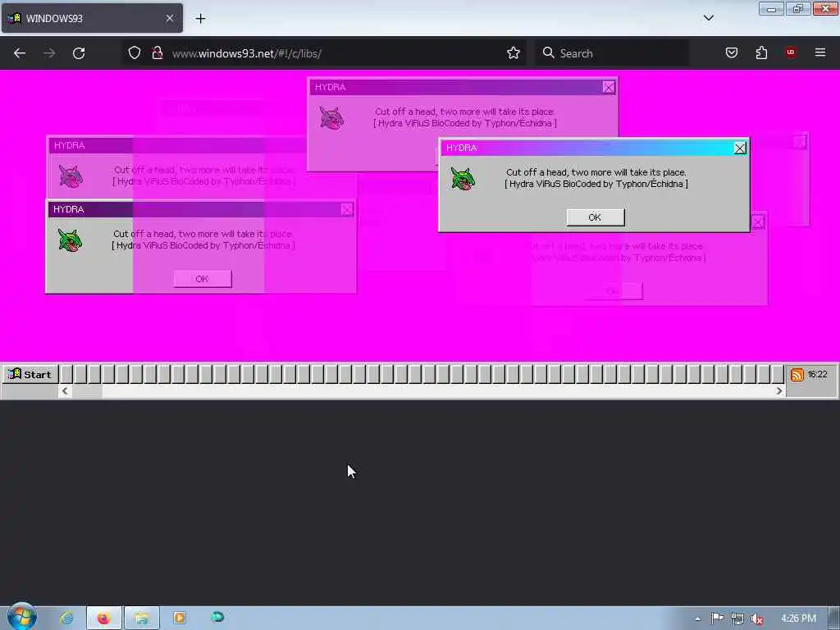Open the Firefox hamburger menu
This screenshot has width=840, height=630.
[820, 52]
